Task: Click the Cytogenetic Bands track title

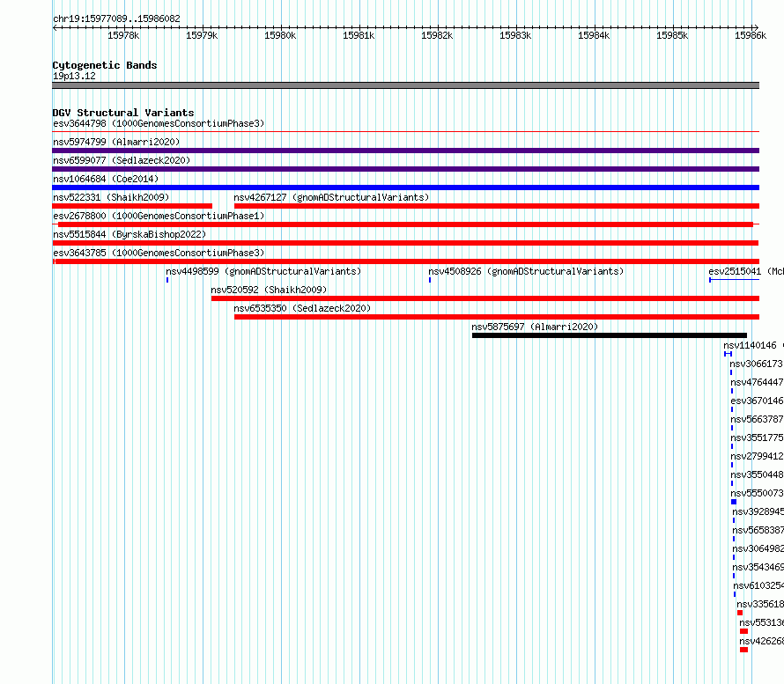Action: 105,65
